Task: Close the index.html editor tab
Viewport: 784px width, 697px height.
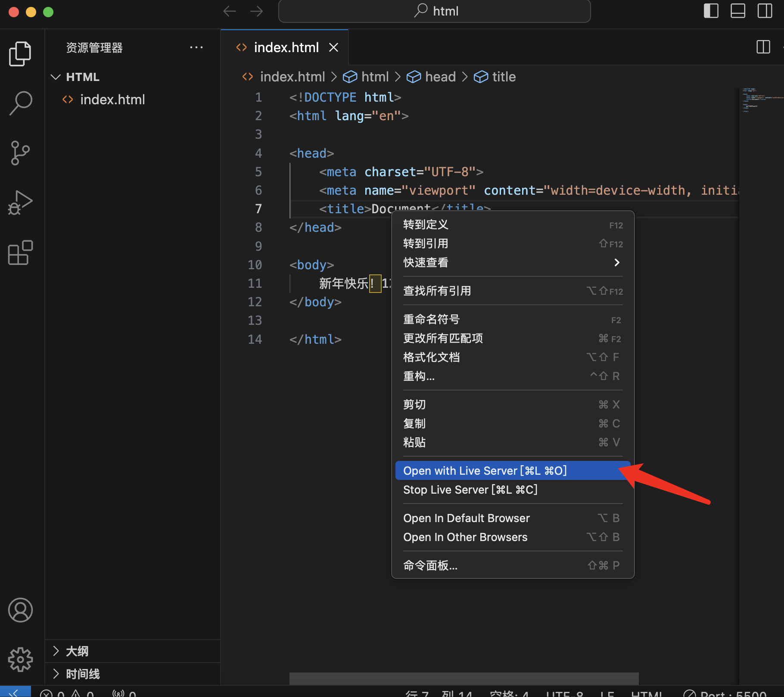Action: click(x=333, y=47)
